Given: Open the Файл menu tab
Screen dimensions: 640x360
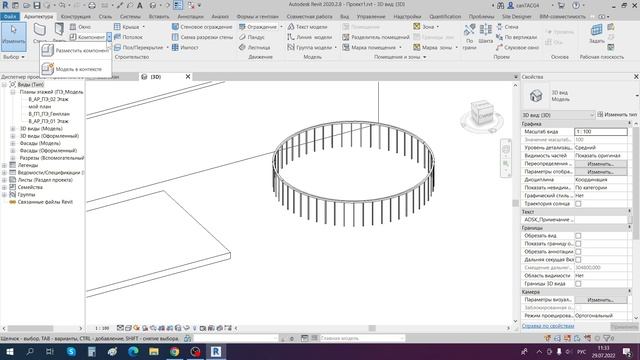Looking at the screenshot, I should coord(10,16).
